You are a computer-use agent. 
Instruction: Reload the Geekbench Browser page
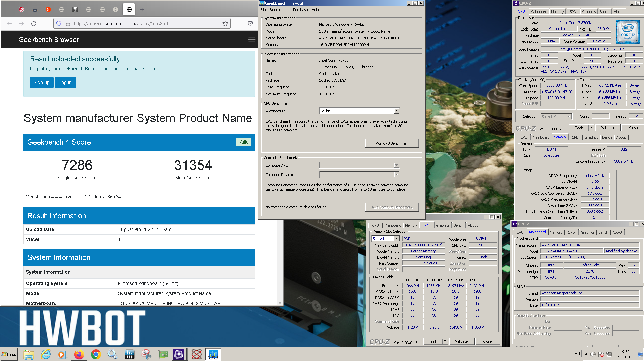34,23
